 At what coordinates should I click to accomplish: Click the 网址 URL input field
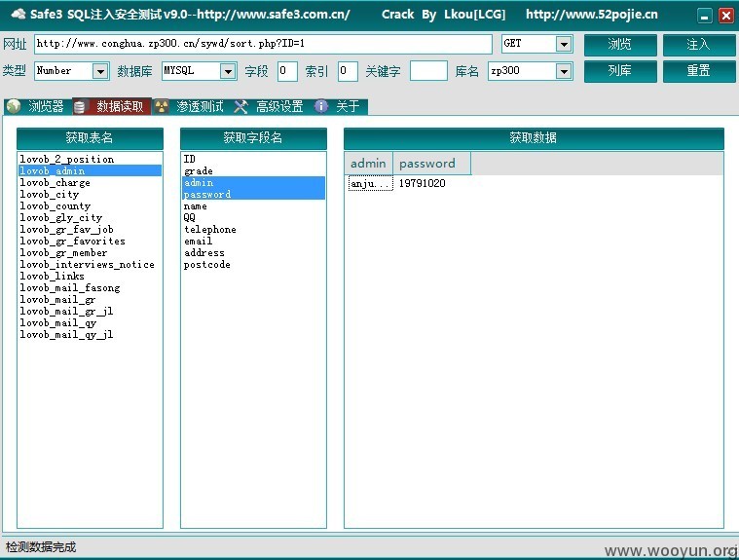(263, 44)
